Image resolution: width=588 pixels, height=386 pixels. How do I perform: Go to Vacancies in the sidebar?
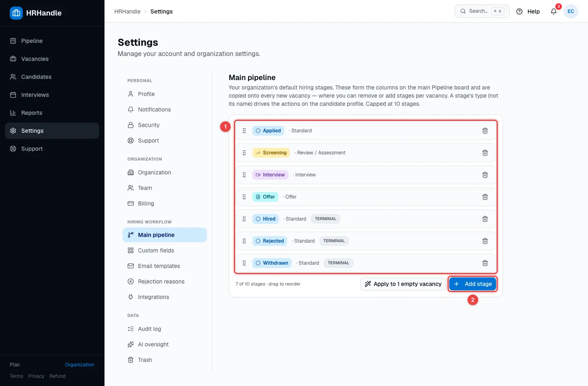pos(52,59)
